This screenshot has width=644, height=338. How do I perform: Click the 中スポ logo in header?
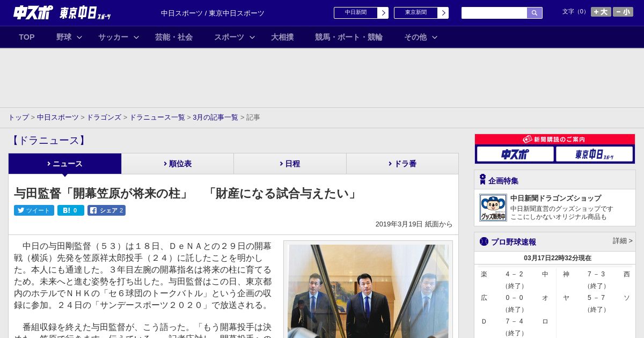[x=33, y=13]
